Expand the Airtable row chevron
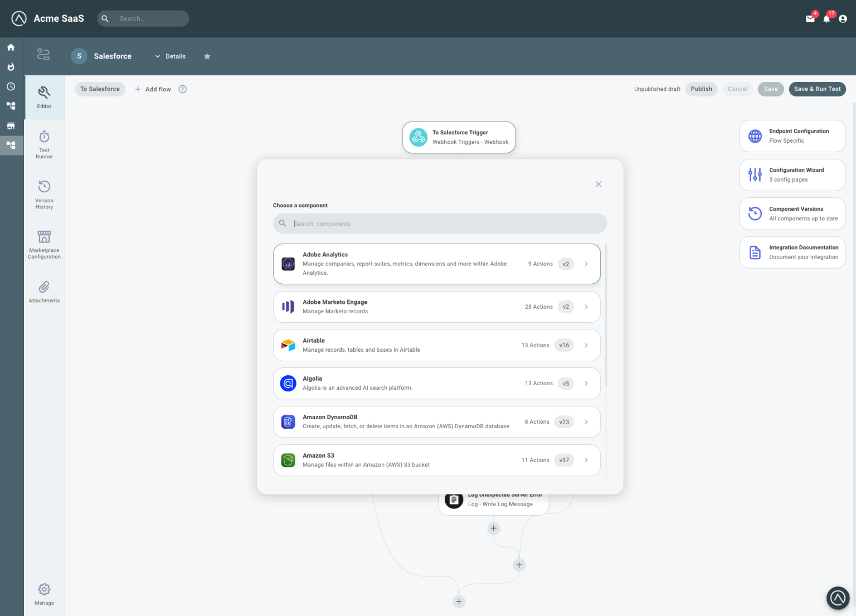This screenshot has width=856, height=616. (586, 345)
